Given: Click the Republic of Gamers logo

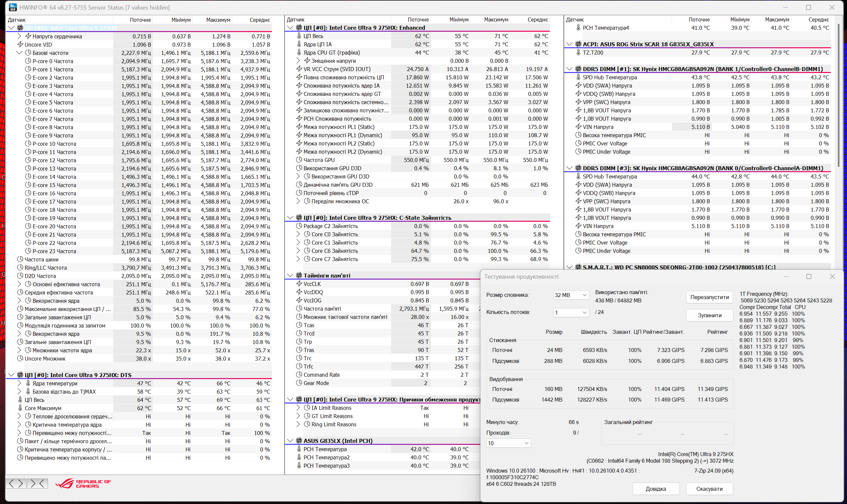Looking at the screenshot, I should point(83,484).
